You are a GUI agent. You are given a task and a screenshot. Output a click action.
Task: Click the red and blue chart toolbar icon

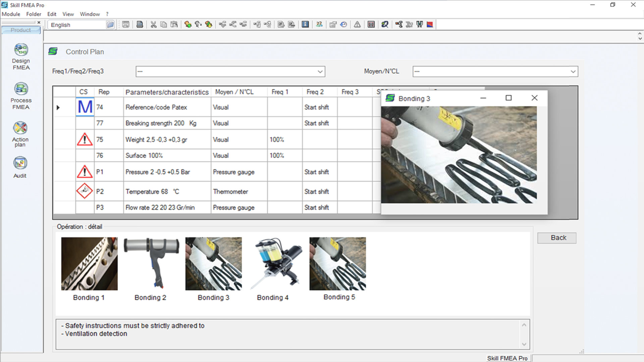(x=430, y=24)
